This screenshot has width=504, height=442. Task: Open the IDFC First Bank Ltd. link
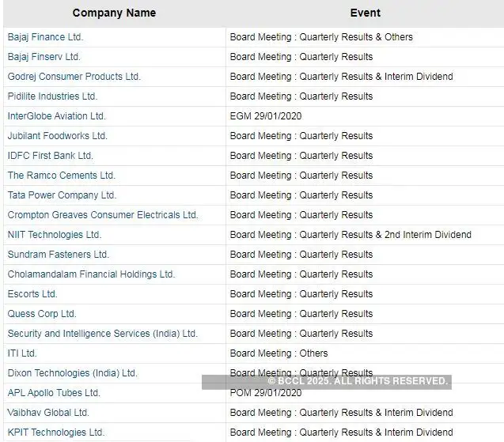tap(50, 156)
